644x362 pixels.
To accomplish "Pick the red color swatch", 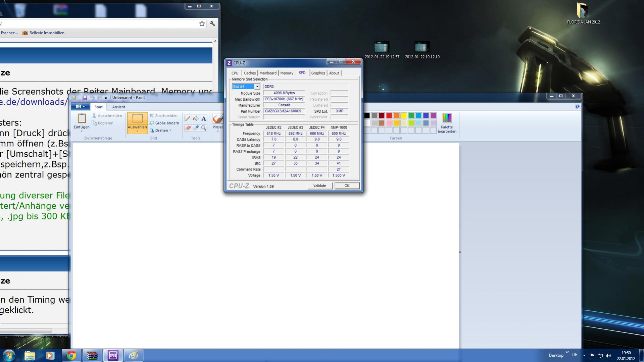I will pyautogui.click(x=389, y=116).
